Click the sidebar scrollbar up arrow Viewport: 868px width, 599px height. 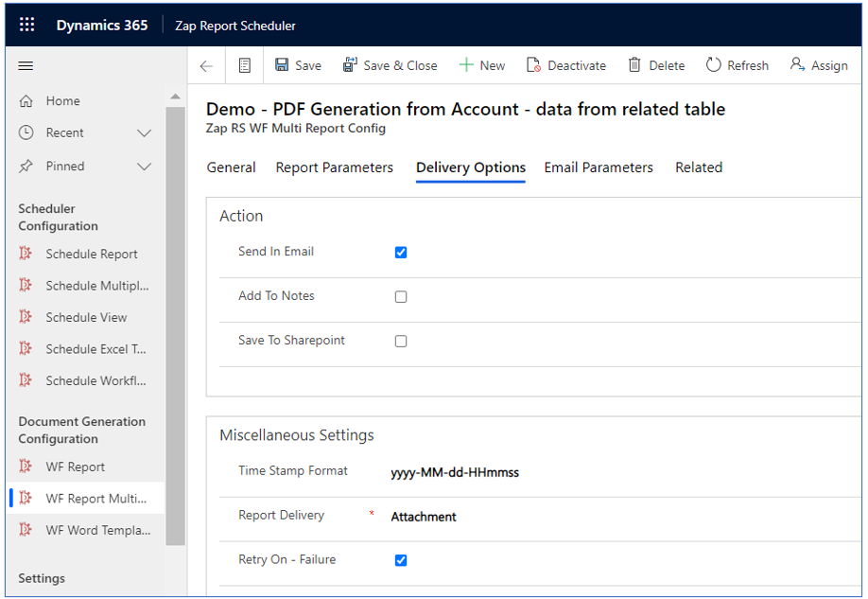pyautogui.click(x=176, y=97)
